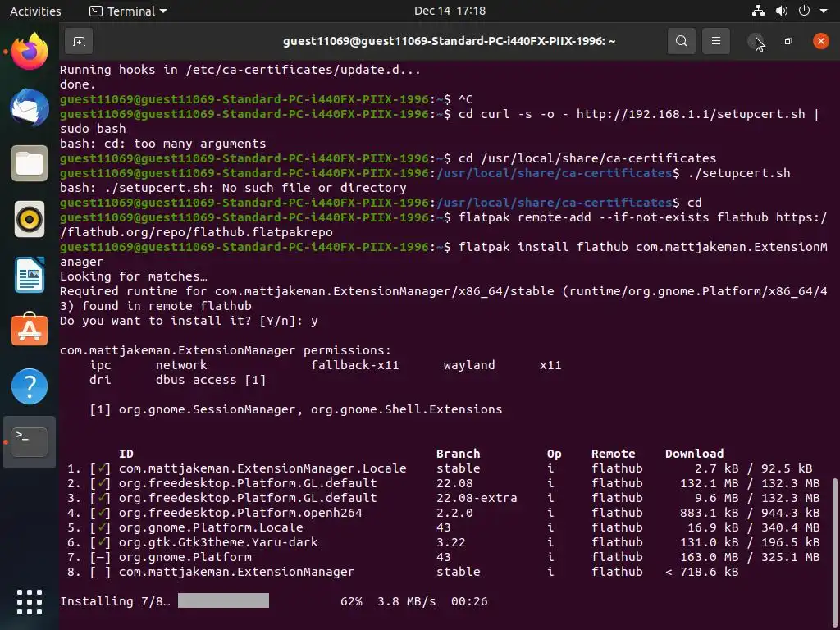Click the volume speaker icon
840x630 pixels.
(782, 11)
